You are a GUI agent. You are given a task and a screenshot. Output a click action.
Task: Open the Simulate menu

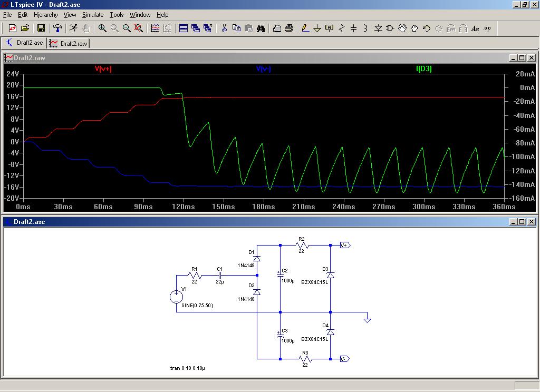tap(93, 14)
